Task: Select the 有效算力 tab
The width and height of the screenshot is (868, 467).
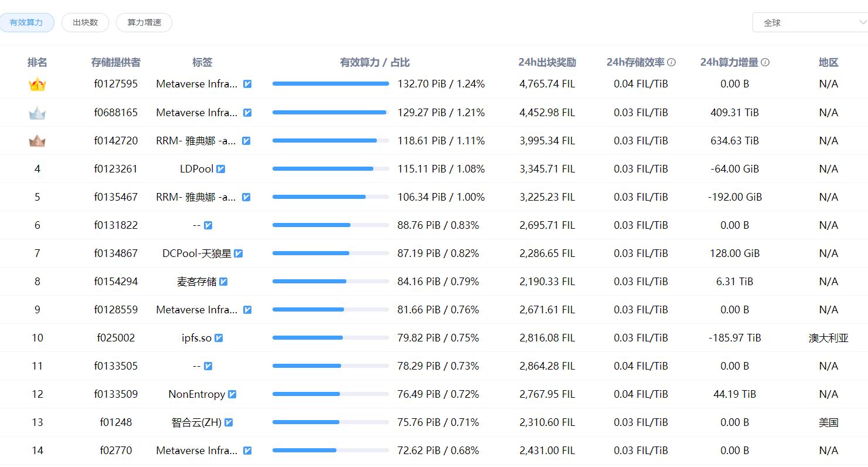Action: (x=26, y=23)
